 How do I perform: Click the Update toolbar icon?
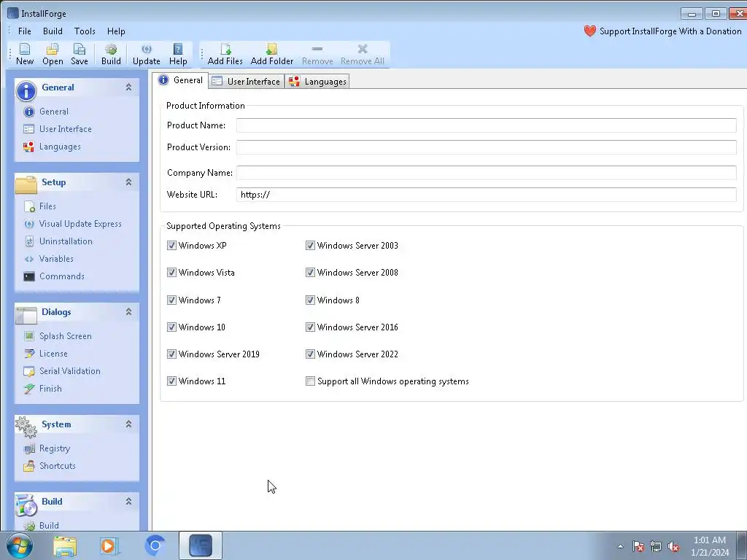146,54
